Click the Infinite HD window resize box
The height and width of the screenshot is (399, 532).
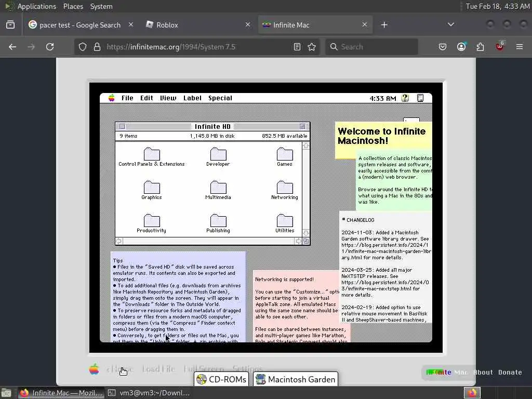(306, 241)
